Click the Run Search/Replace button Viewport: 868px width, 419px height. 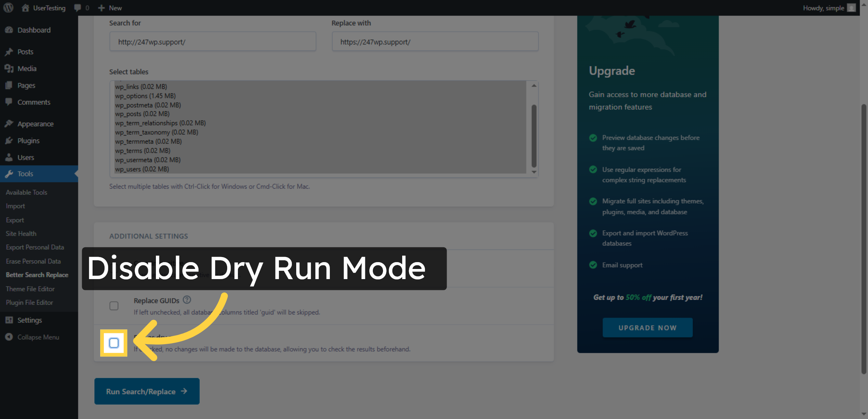[x=146, y=391]
